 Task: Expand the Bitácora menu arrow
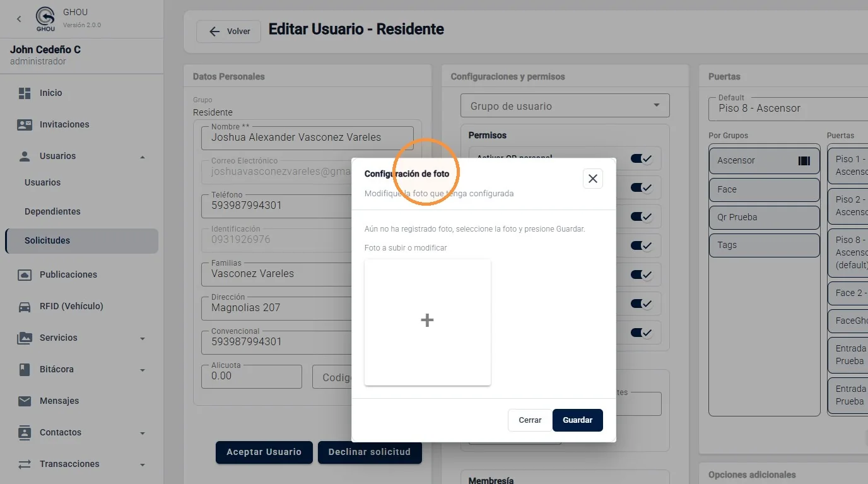143,370
